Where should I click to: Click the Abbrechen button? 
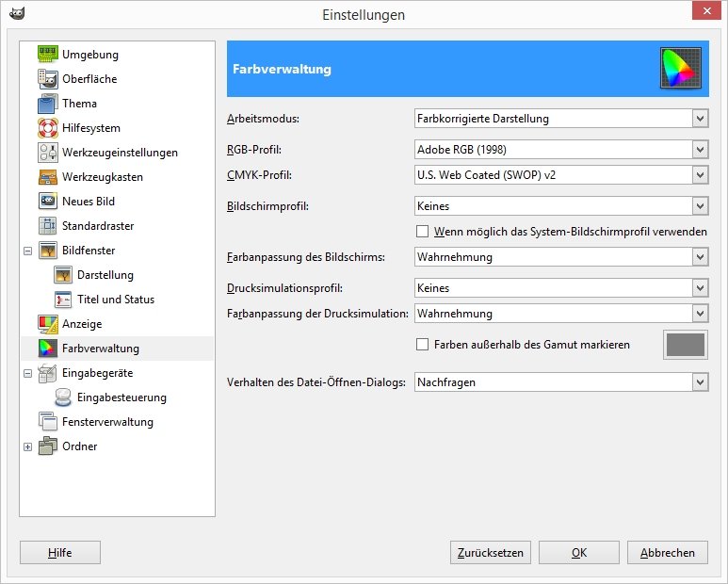point(667,553)
